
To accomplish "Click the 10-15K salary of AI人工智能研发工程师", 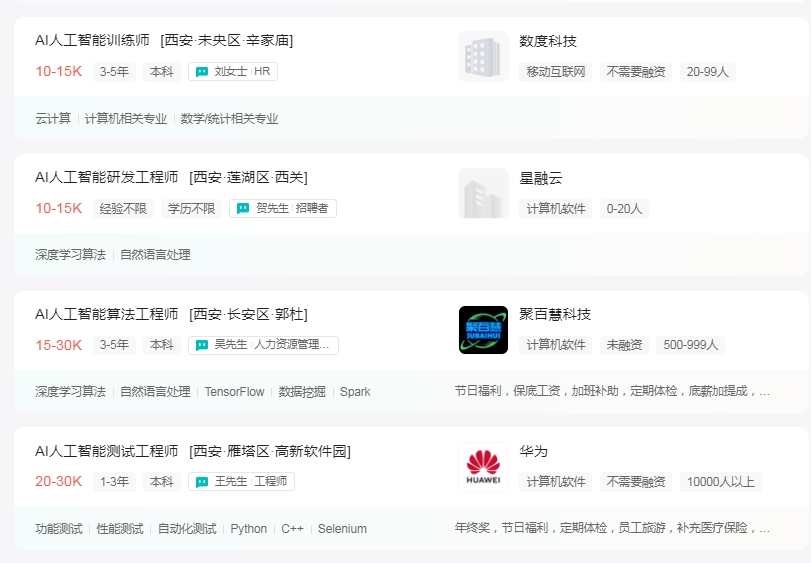I will point(58,208).
